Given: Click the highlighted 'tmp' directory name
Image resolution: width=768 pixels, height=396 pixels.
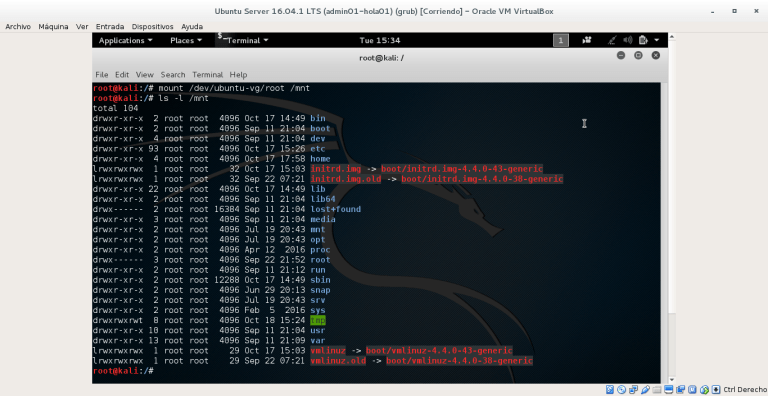Looking at the screenshot, I should coord(318,321).
